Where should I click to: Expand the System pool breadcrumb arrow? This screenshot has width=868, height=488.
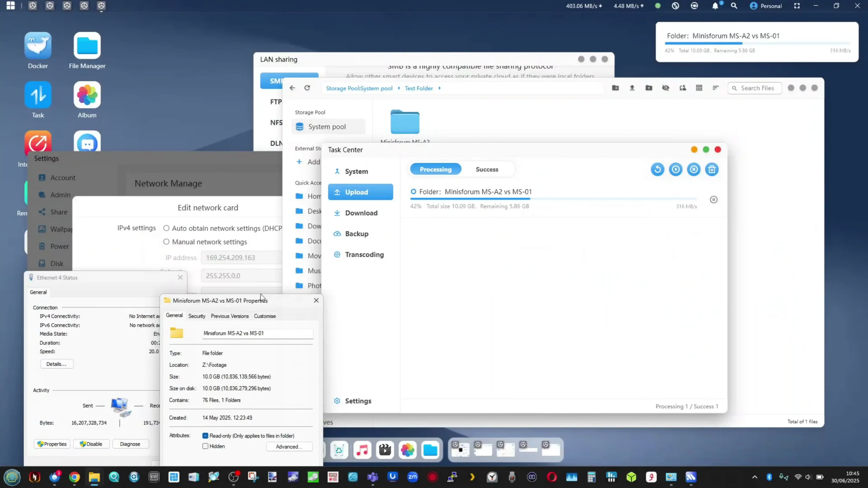399,88
